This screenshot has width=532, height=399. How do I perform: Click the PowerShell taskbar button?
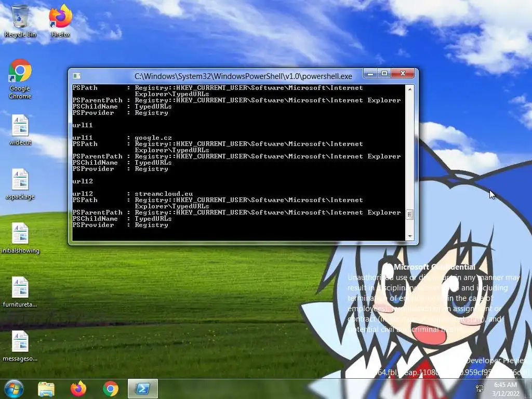click(x=143, y=389)
